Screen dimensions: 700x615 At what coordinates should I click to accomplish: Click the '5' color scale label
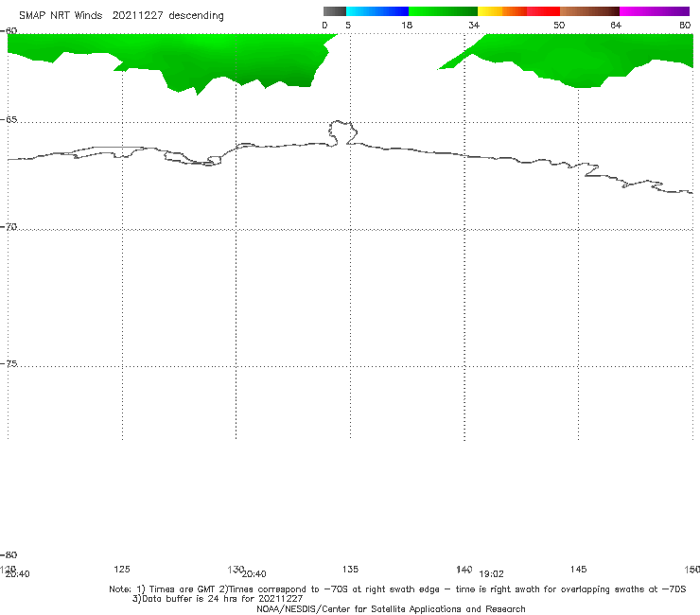348,25
